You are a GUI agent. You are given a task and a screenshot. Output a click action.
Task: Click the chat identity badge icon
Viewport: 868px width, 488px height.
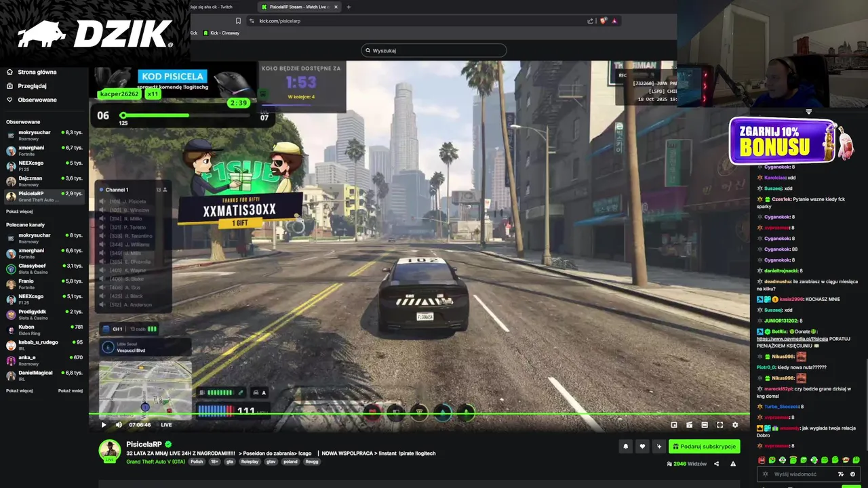pos(766,474)
